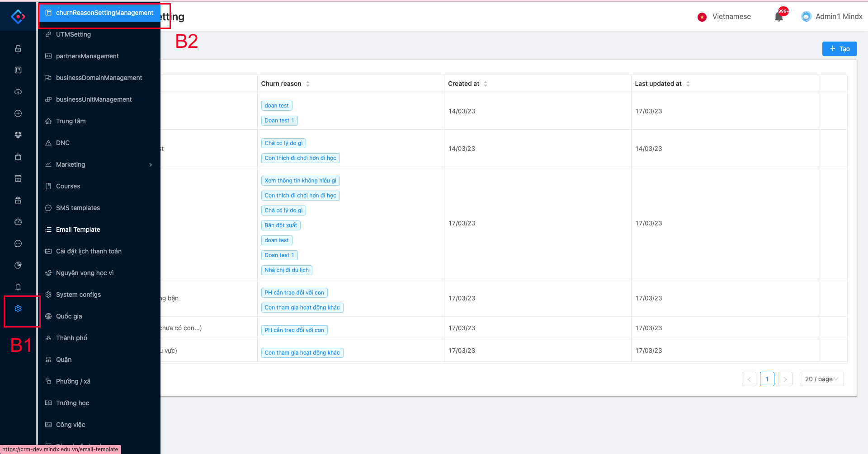Viewport: 868px width, 454px height.
Task: Open the kanban board sidebar icon
Action: point(18,70)
